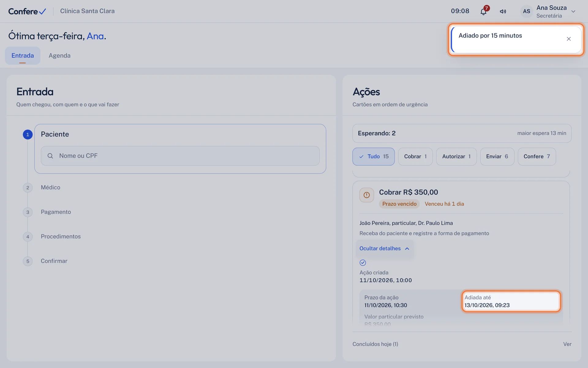The width and height of the screenshot is (588, 368).
Task: Dismiss the 'Adiado por 15 minutos' toast
Action: [569, 39]
